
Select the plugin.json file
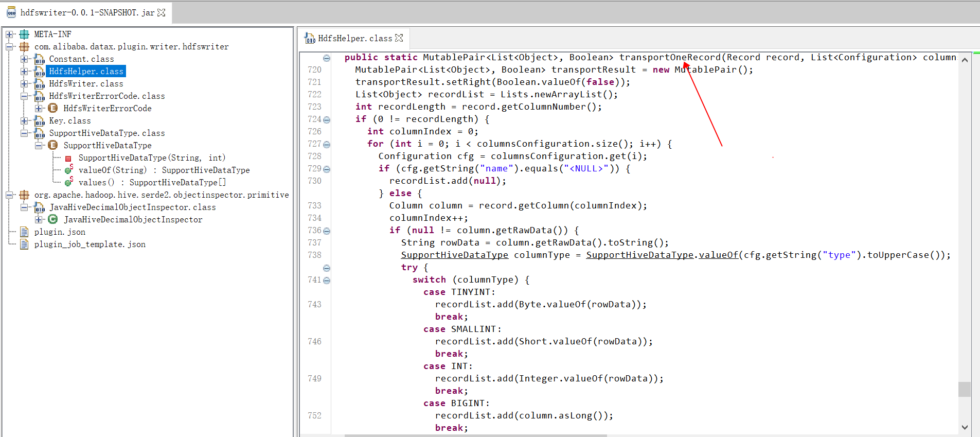click(60, 232)
